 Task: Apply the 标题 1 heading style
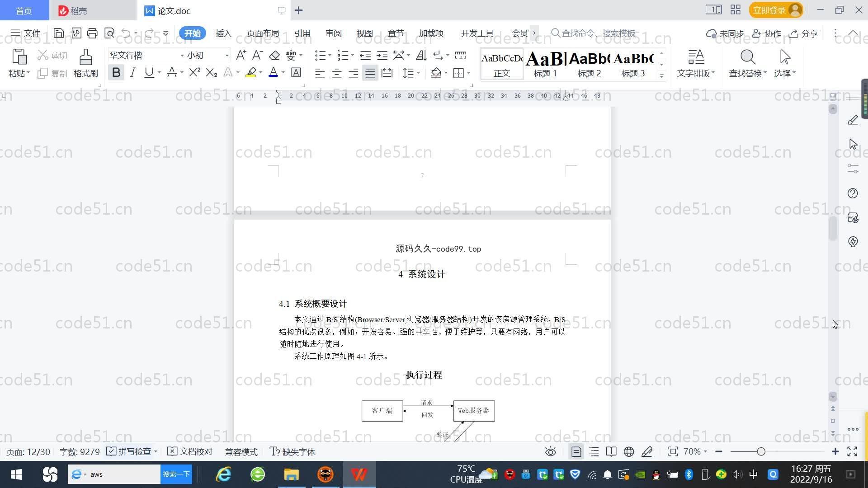(546, 64)
